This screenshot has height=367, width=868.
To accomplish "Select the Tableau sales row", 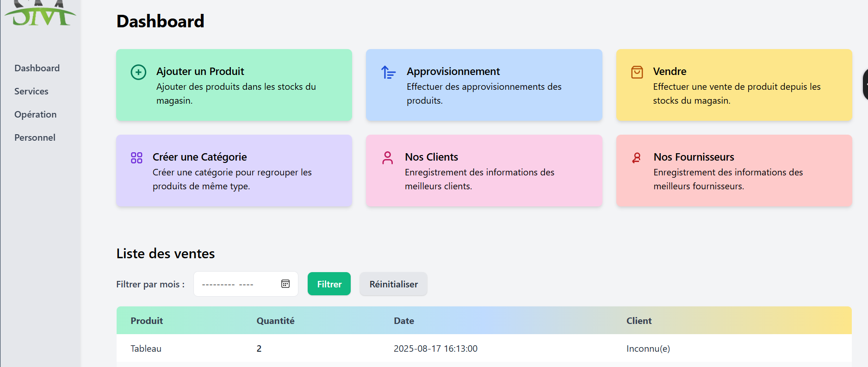I will (146, 348).
